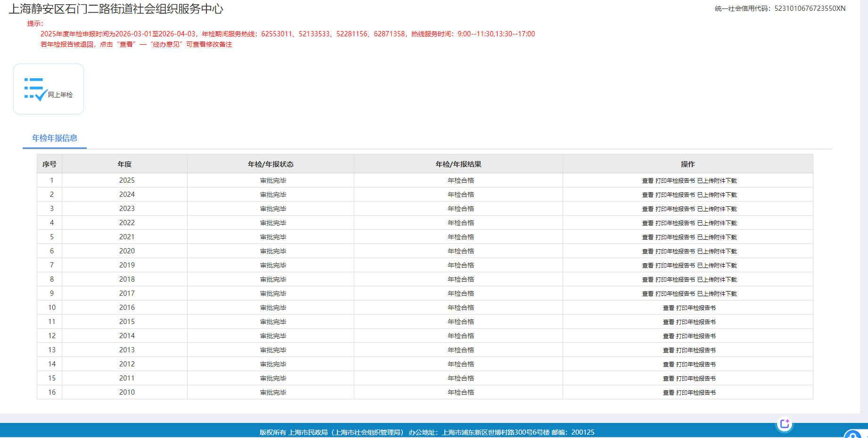Open 查看 for year 2013

(x=668, y=350)
